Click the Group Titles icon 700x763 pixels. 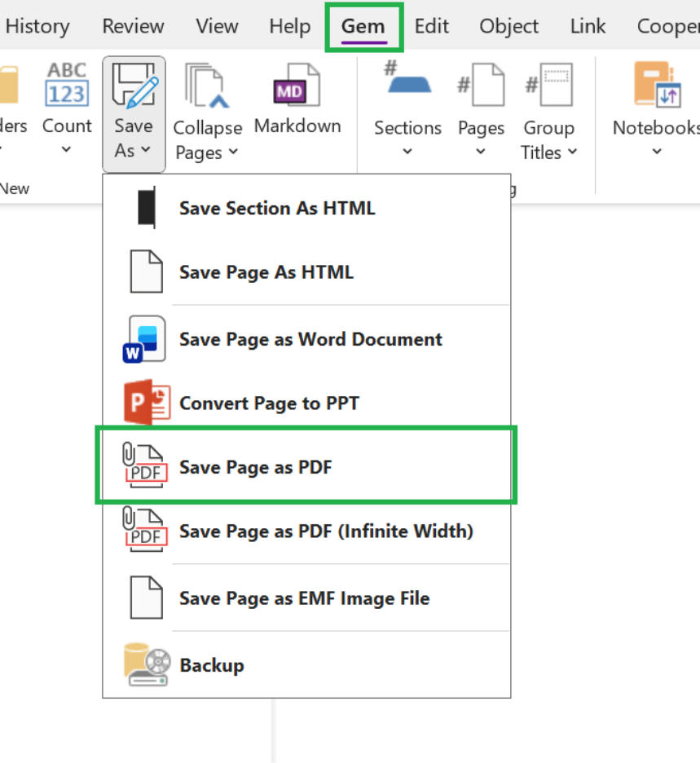coord(548,85)
